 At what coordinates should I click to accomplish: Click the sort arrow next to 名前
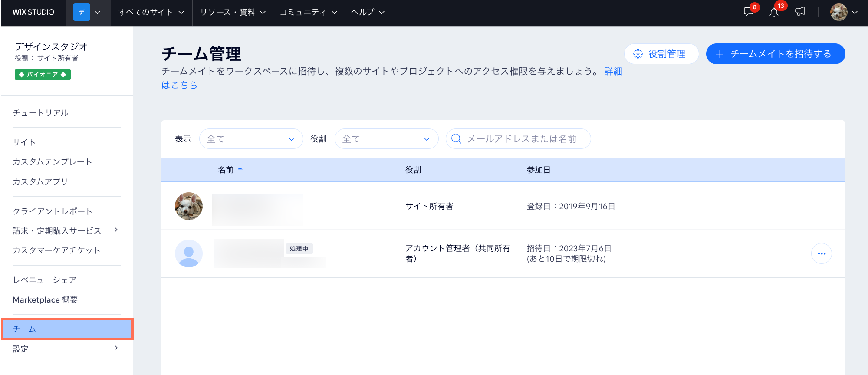click(240, 170)
